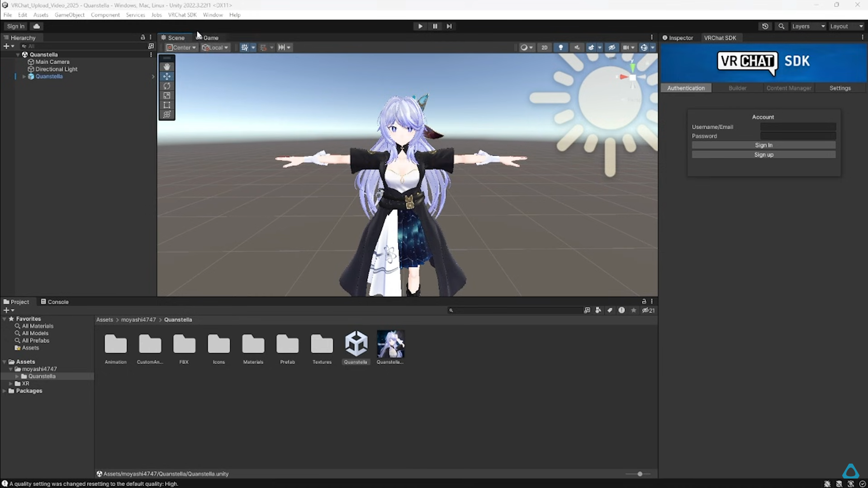
Task: Open the Layout dropdown
Action: [846, 26]
